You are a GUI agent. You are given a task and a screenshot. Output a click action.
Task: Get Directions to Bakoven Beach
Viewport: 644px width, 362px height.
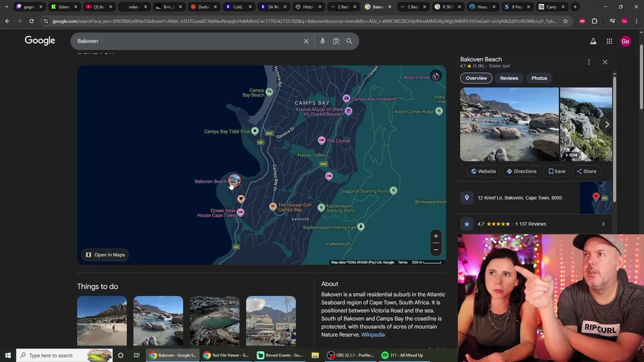[522, 171]
